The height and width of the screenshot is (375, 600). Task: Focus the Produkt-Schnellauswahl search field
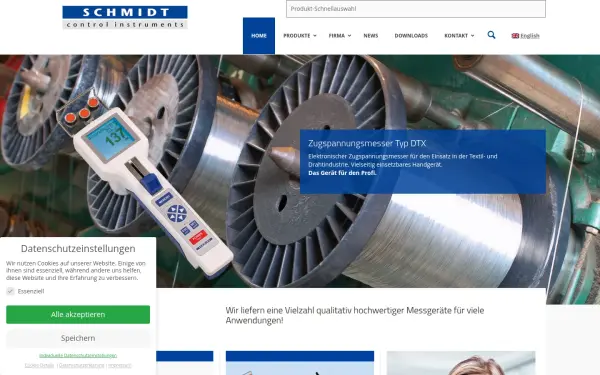point(416,9)
